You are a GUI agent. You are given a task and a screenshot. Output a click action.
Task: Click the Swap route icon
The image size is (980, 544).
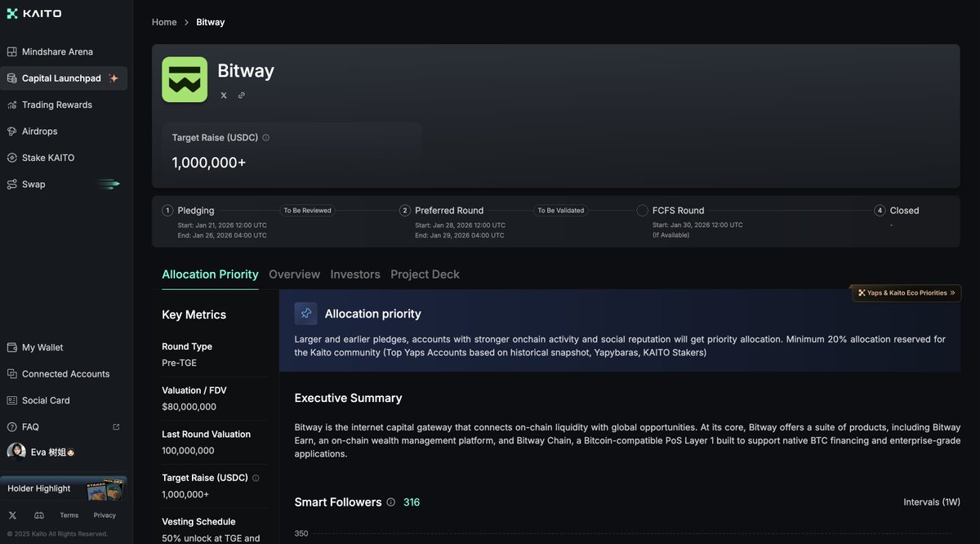pyautogui.click(x=12, y=184)
